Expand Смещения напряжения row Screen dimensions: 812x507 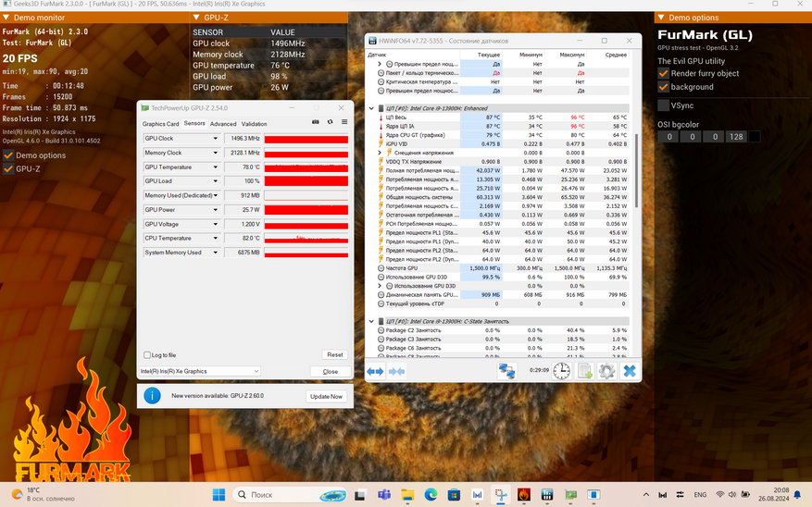pos(380,153)
